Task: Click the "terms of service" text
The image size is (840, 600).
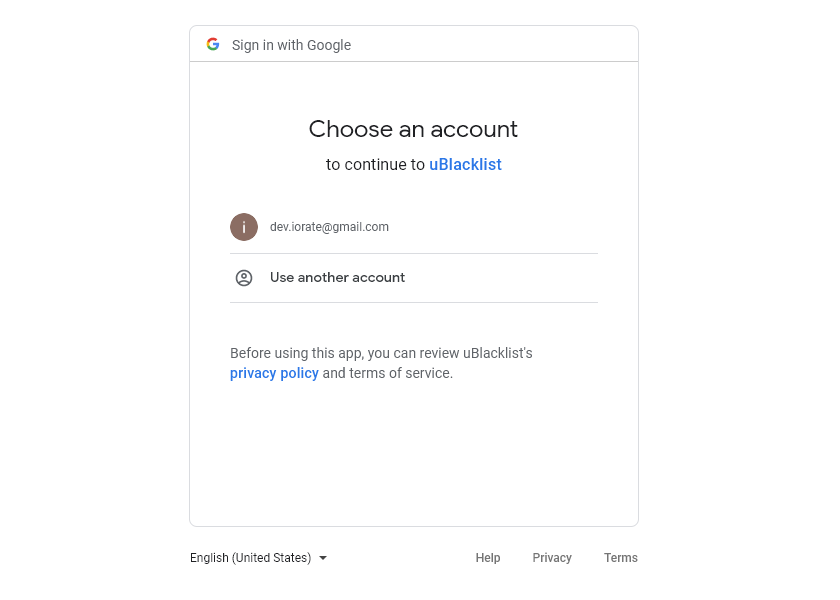Action: click(x=401, y=373)
